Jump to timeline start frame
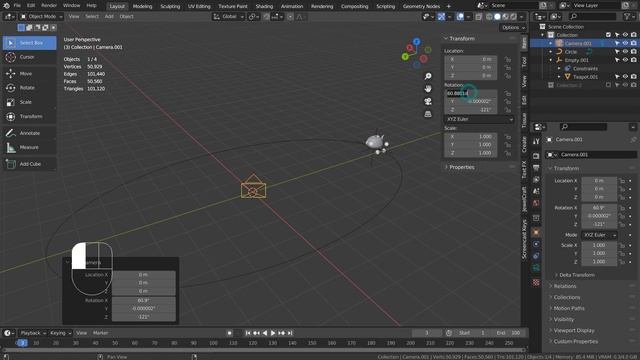Viewport: 640px width, 360px height. [248, 333]
